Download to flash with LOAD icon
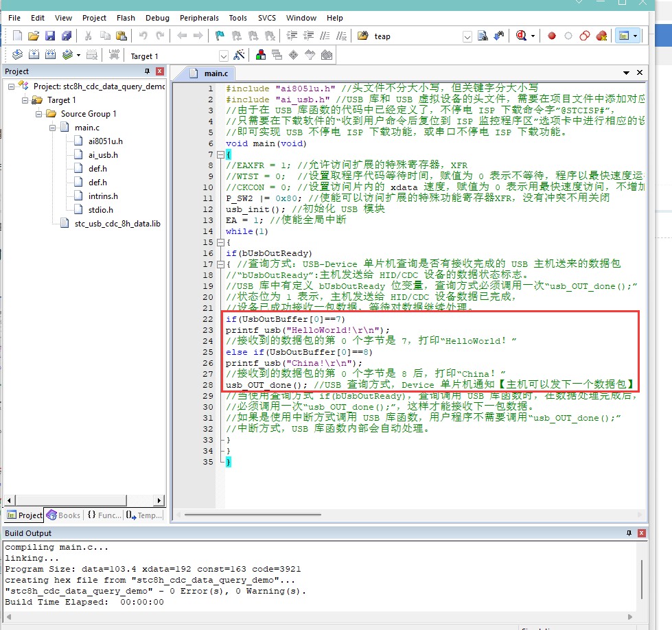Image resolution: width=672 pixels, height=630 pixels. click(x=114, y=55)
